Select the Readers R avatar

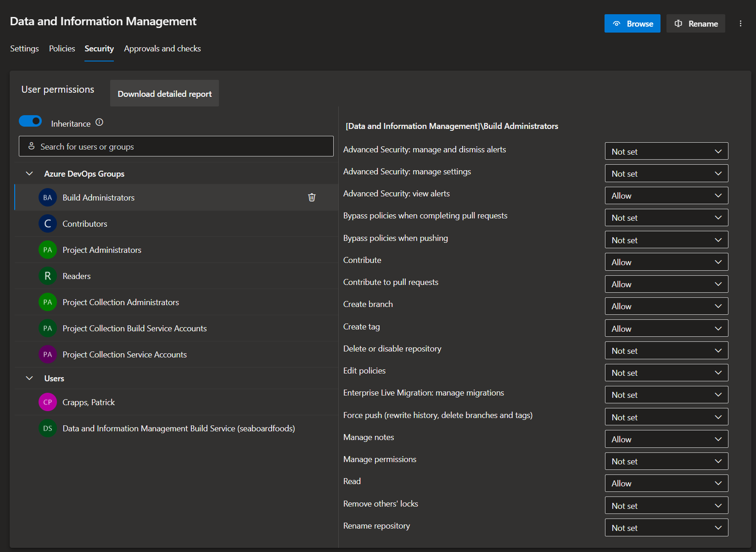pyautogui.click(x=48, y=276)
